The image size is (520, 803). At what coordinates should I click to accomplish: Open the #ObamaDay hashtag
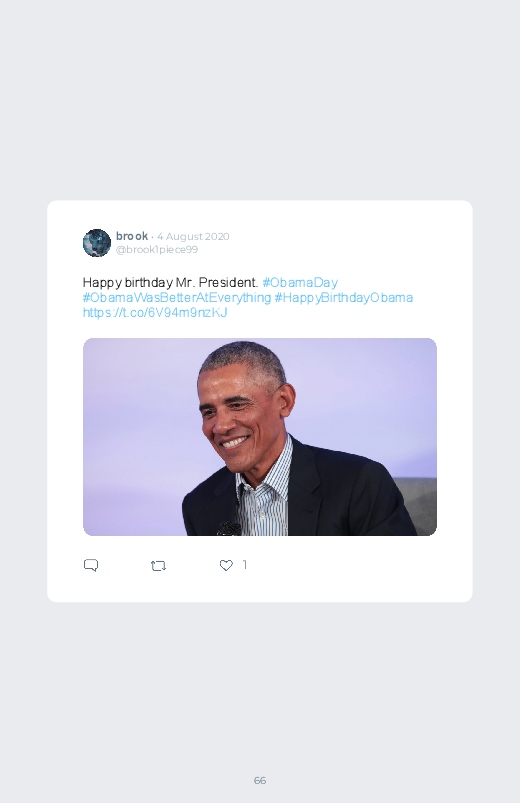point(300,283)
